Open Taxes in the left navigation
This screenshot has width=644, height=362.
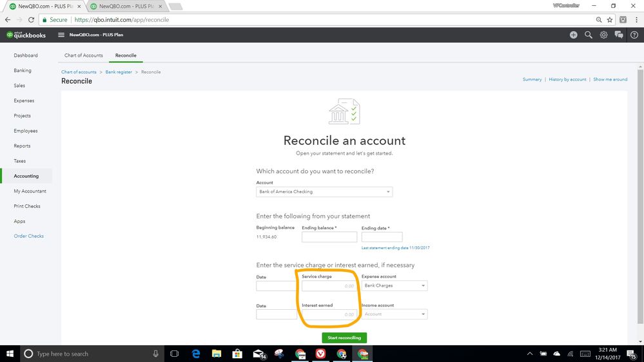(20, 161)
